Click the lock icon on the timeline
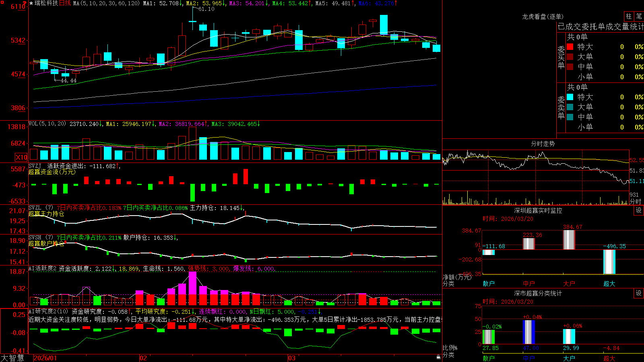The width and height of the screenshot is (644, 362). [x=438, y=357]
